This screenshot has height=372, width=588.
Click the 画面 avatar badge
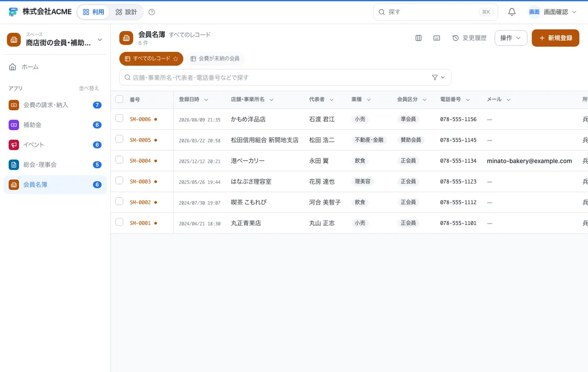[534, 12]
